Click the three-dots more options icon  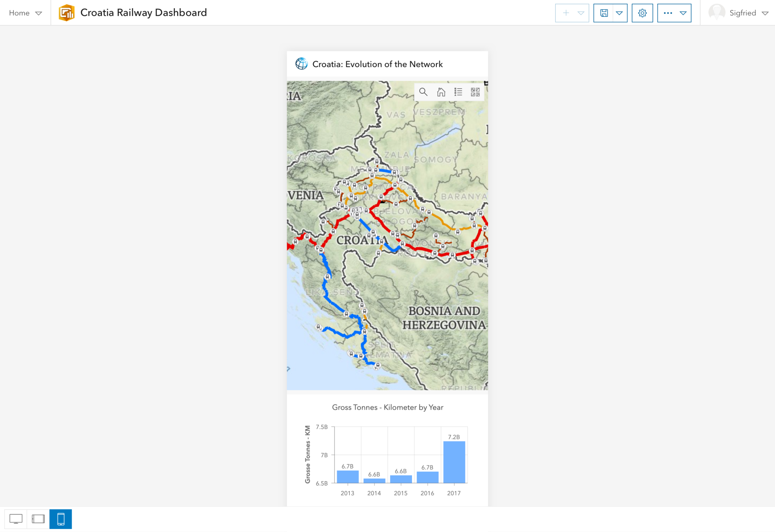point(668,13)
